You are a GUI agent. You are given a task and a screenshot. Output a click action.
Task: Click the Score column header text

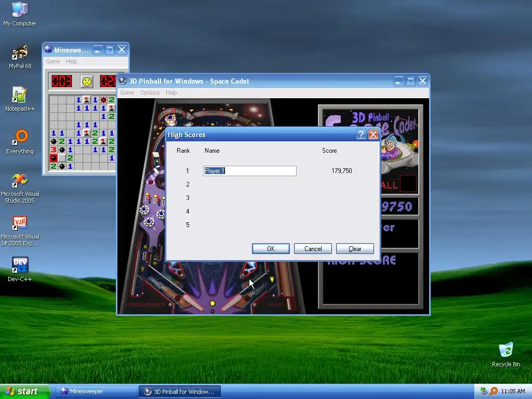(329, 151)
